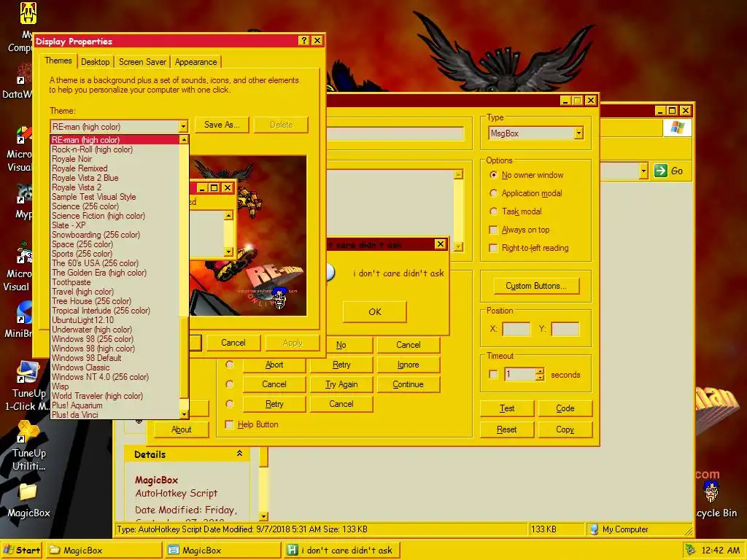Image resolution: width=747 pixels, height=560 pixels.
Task: Click the system tray icon beside clock
Action: pyautogui.click(x=690, y=551)
